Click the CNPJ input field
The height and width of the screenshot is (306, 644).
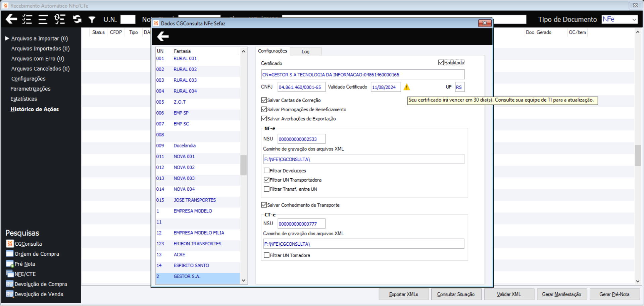(x=301, y=87)
